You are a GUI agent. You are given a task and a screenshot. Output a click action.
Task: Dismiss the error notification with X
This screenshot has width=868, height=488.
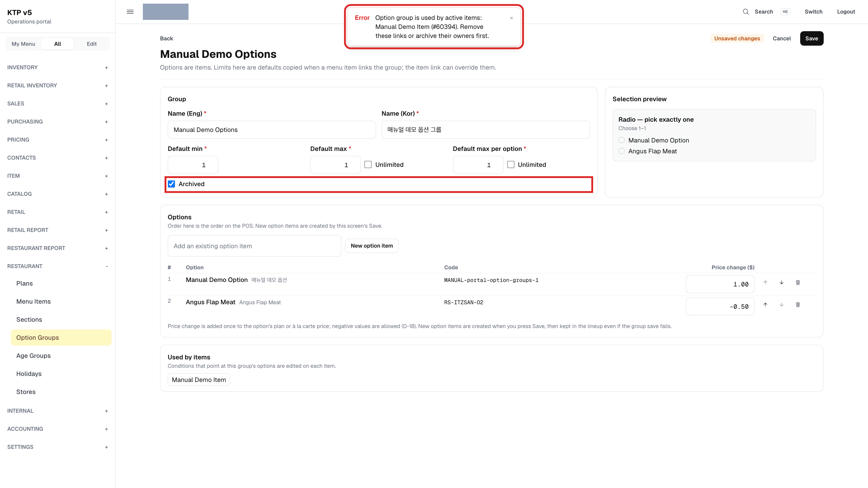click(x=511, y=18)
